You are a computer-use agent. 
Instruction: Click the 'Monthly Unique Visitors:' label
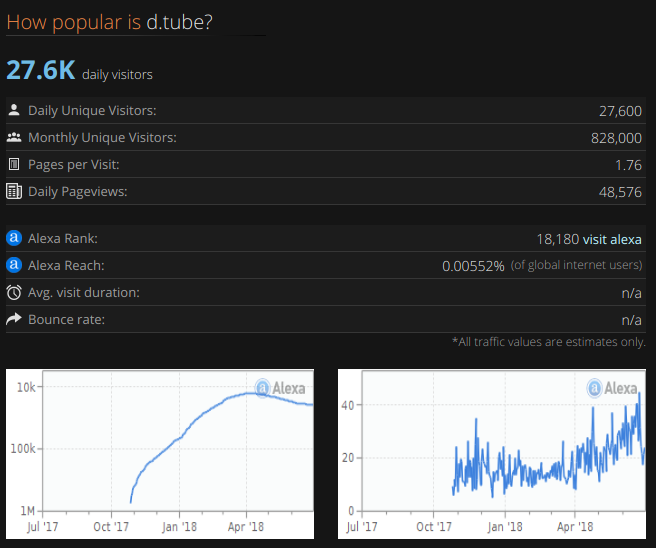102,137
